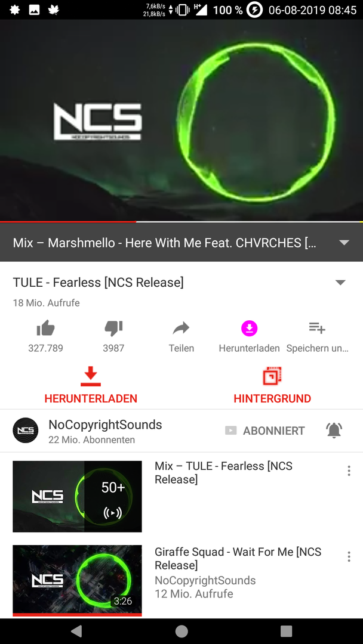Tap the red HINTERGRUND background play icon
Viewport: 363px width, 644px height.
[x=272, y=376]
